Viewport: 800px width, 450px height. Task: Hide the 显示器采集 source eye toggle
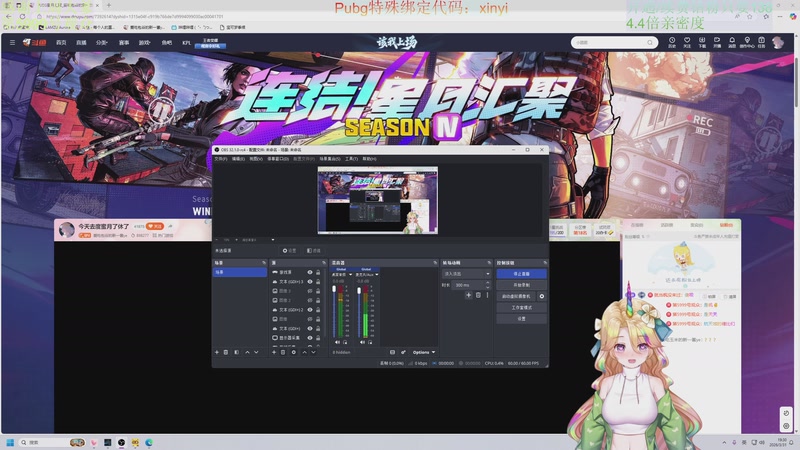pos(310,338)
